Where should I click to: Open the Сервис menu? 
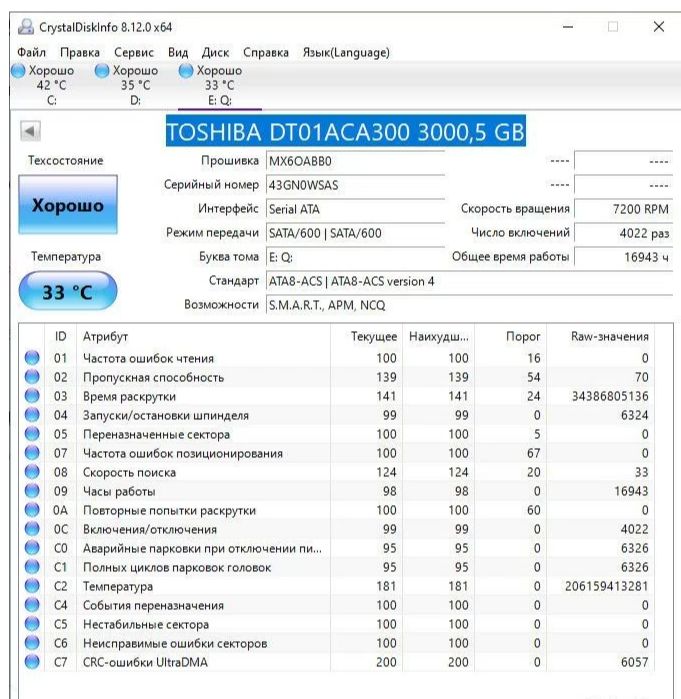[x=134, y=53]
